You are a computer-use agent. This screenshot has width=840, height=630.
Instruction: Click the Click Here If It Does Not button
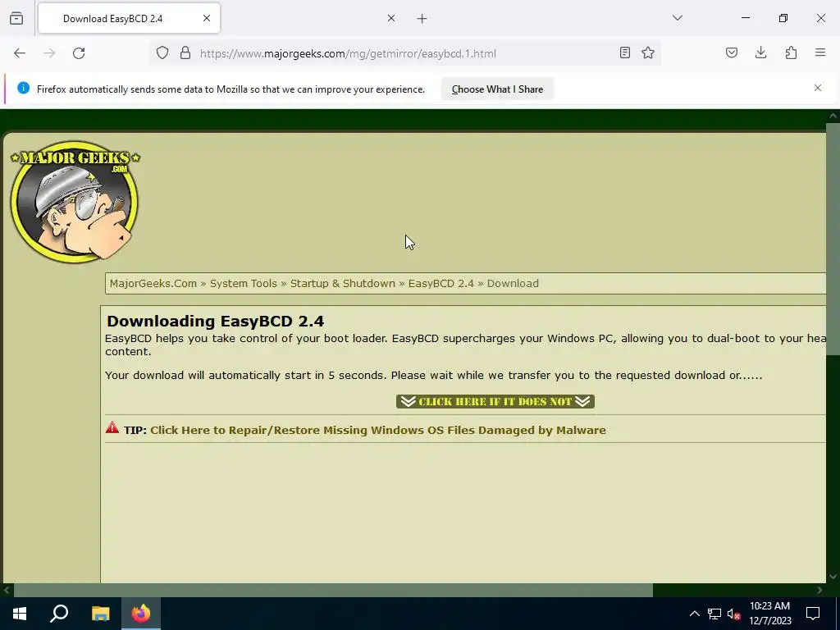(x=495, y=401)
